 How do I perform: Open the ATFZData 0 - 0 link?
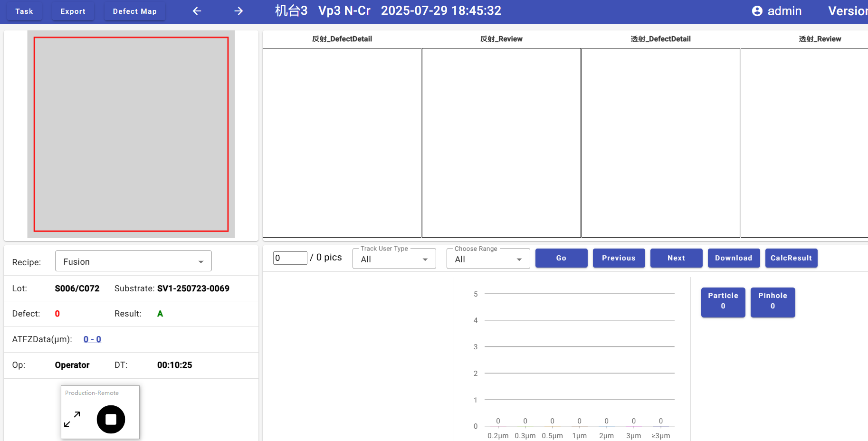(92, 339)
